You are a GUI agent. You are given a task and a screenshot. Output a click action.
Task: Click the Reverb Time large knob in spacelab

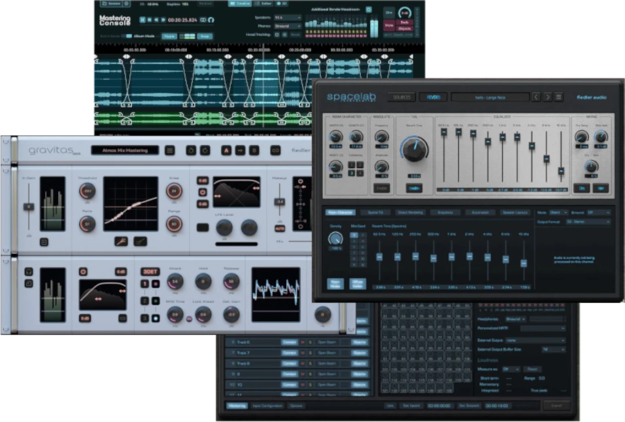(415, 149)
